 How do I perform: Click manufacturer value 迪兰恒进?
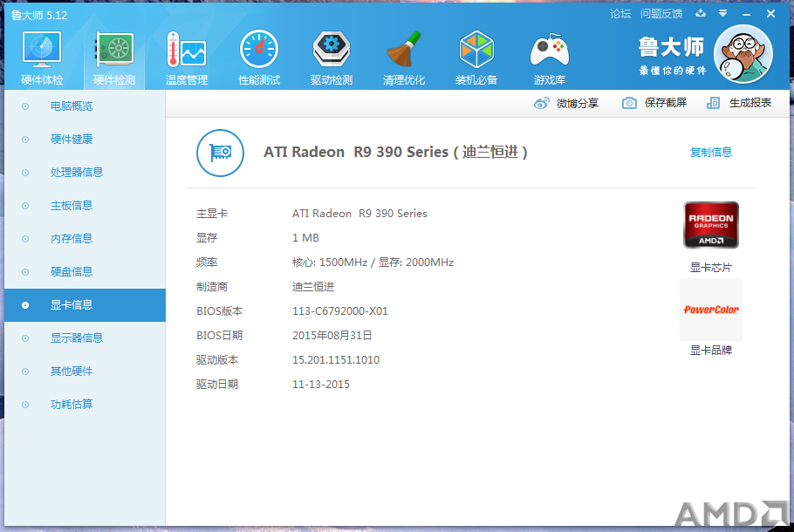(x=313, y=287)
